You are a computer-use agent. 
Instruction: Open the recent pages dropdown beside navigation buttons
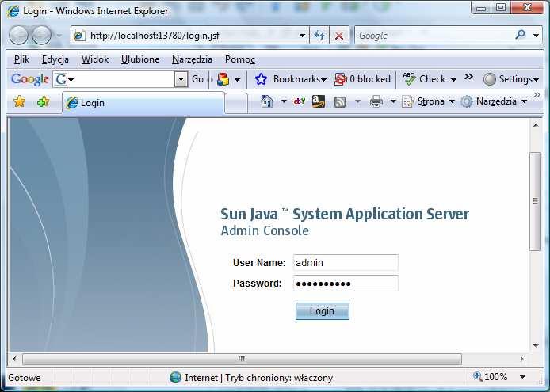pyautogui.click(x=59, y=36)
